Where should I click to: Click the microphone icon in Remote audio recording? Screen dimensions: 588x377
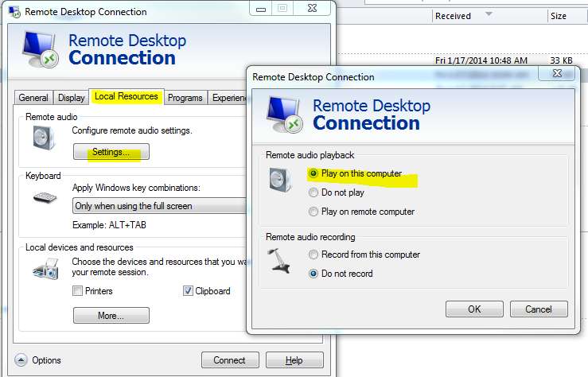[x=279, y=260]
